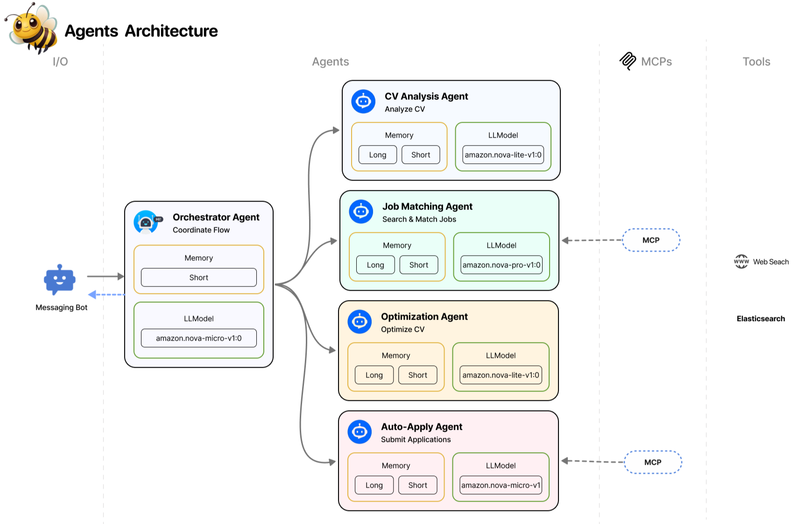Click the Messaging Bot robot icon
The width and height of the screenshot is (812, 524).
(x=60, y=279)
